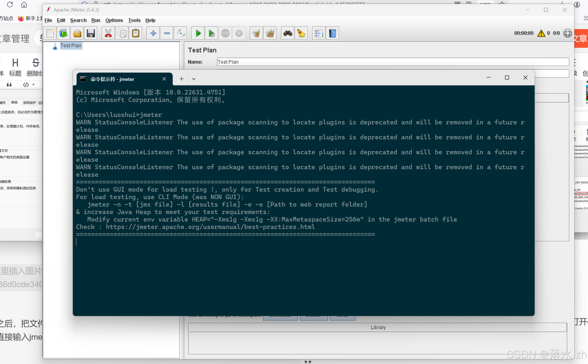Click the Paste clipboard icon
The width and height of the screenshot is (588, 364).
[x=136, y=33]
